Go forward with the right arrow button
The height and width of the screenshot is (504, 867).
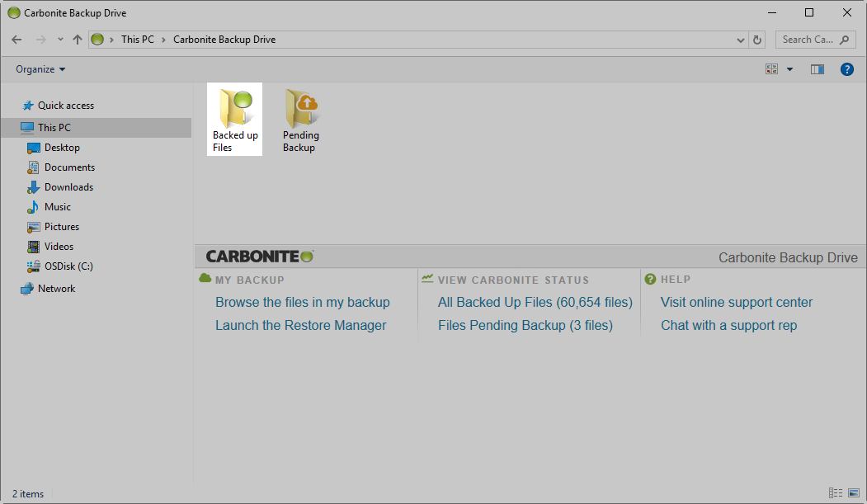click(41, 40)
